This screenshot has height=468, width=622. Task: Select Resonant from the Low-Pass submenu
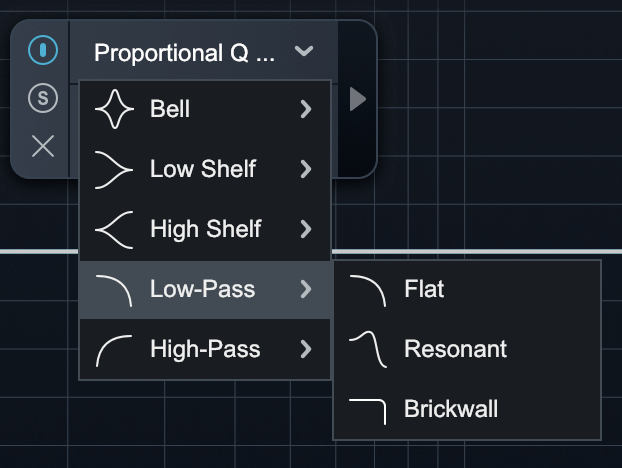pos(455,349)
